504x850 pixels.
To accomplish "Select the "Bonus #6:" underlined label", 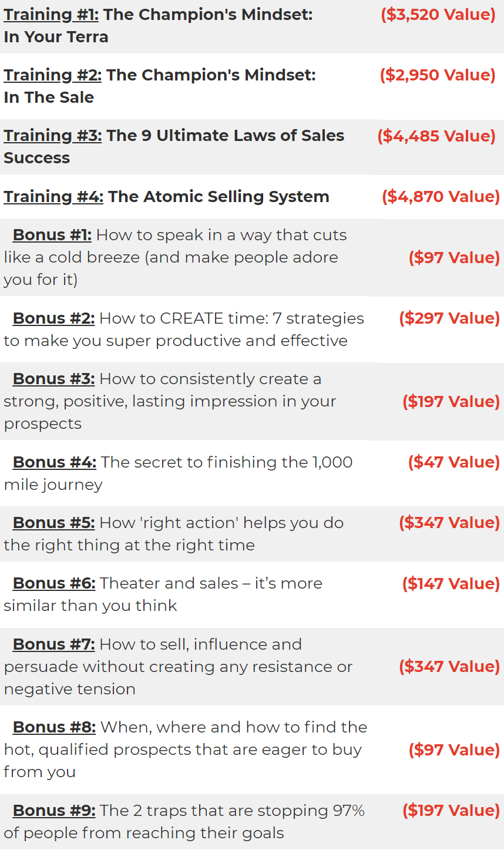I will tap(53, 583).
